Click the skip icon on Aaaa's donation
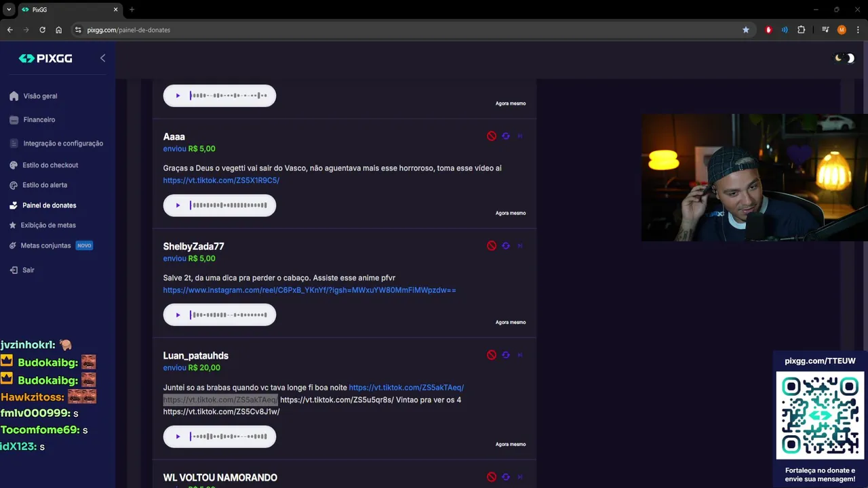The width and height of the screenshot is (868, 488). pos(521,136)
